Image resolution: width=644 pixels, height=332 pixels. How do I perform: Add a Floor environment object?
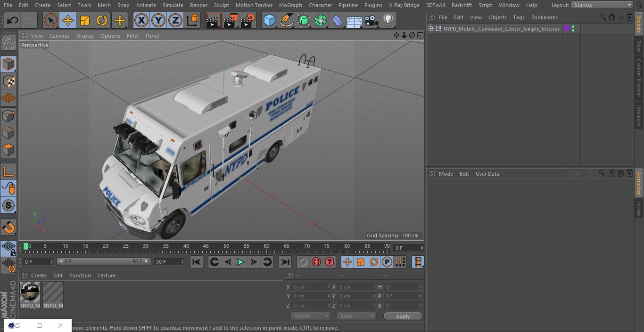pos(355,20)
